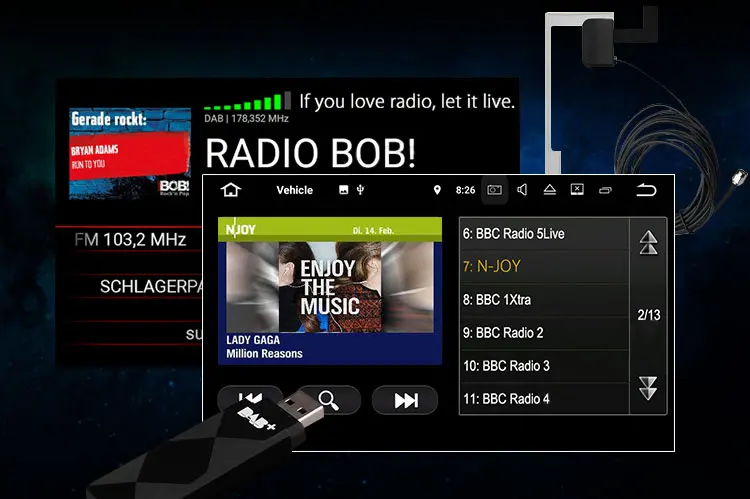Select station 9: BBC Radio 2
Screen dimensions: 750x499
(544, 333)
